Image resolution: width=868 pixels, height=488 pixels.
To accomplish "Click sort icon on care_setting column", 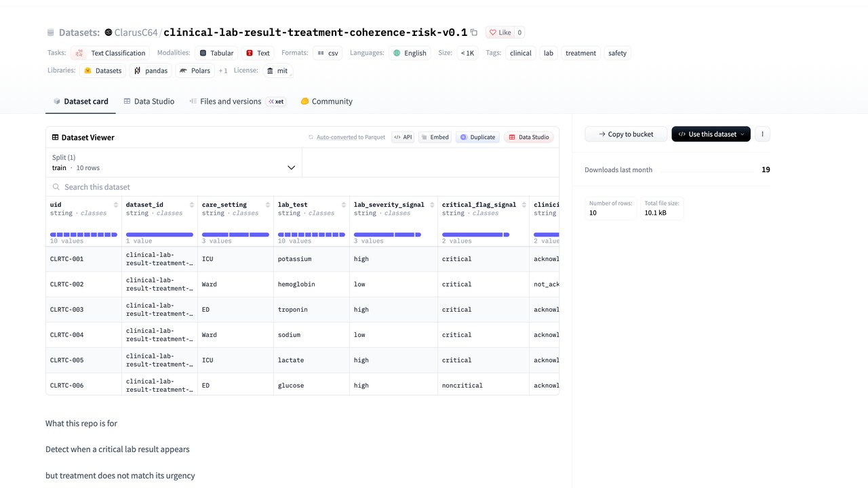I will pos(268,205).
